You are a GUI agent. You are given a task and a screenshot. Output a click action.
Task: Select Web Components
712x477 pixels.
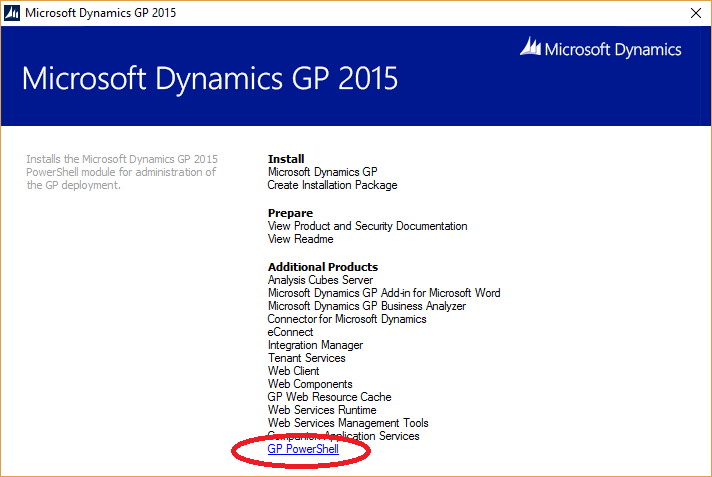click(310, 384)
